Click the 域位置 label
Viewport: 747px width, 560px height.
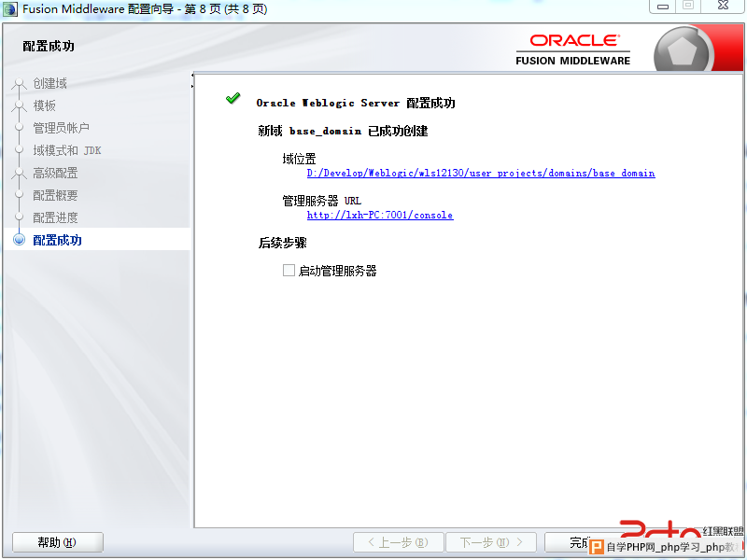[299, 159]
